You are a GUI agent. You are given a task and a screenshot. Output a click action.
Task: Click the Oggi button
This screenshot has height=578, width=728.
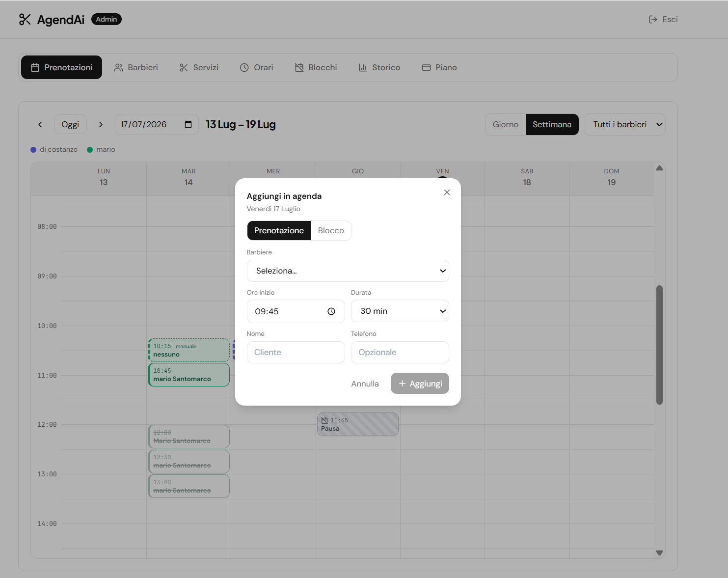70,124
